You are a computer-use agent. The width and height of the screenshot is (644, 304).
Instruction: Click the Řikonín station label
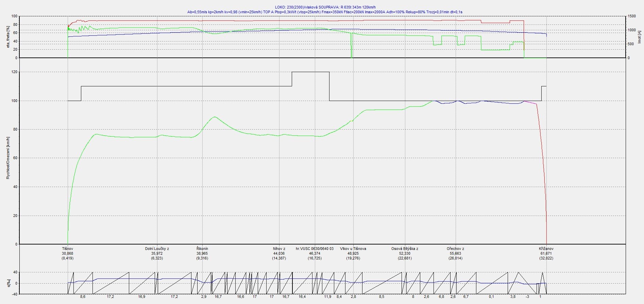click(202, 249)
